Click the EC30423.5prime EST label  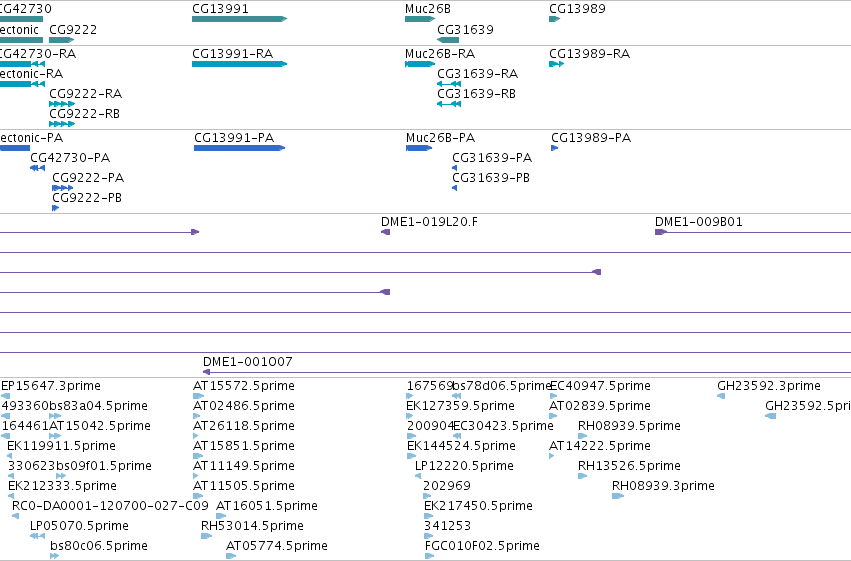click(504, 426)
